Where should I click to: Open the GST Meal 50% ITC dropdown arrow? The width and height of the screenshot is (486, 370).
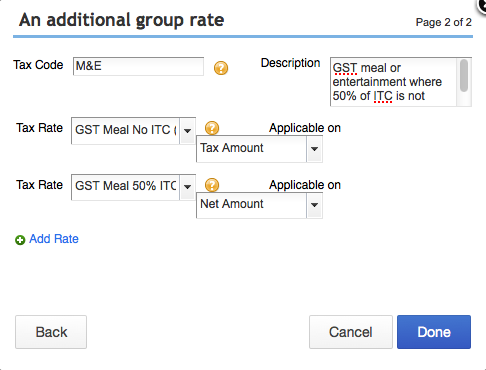[188, 187]
